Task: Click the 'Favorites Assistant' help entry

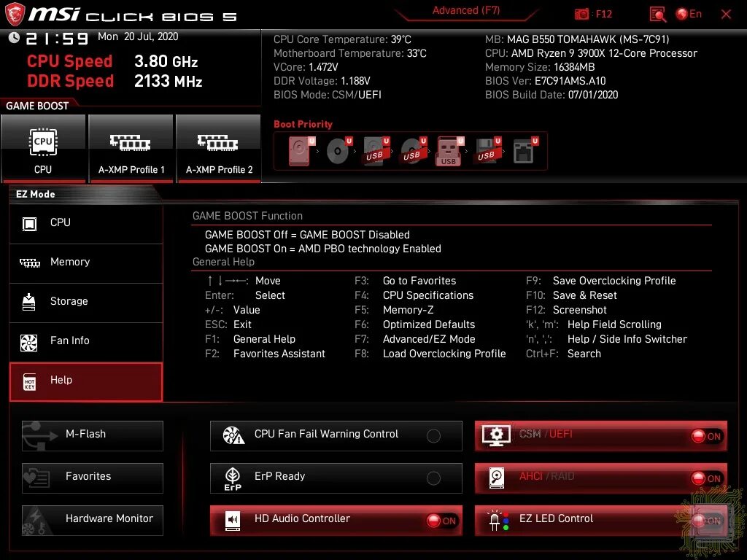Action: coord(279,354)
